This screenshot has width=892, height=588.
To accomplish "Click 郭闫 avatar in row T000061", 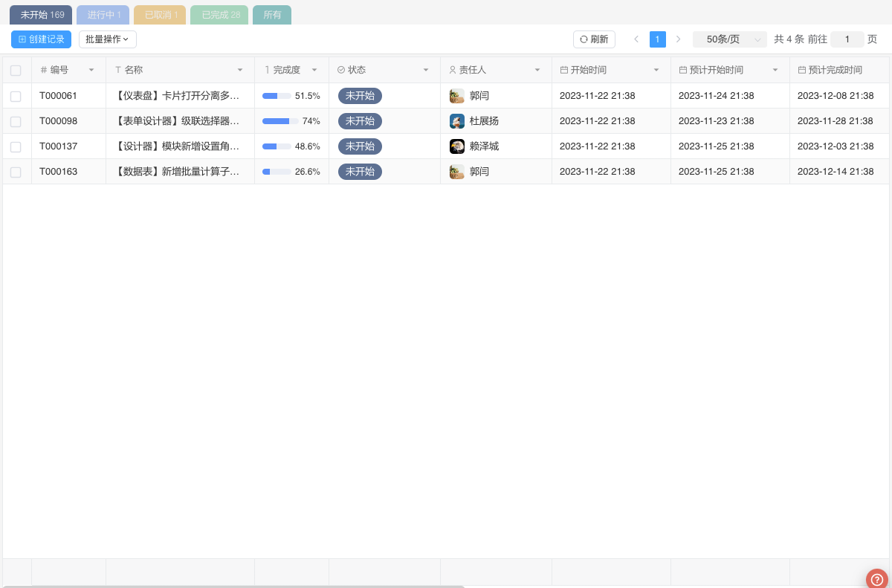I will point(457,96).
